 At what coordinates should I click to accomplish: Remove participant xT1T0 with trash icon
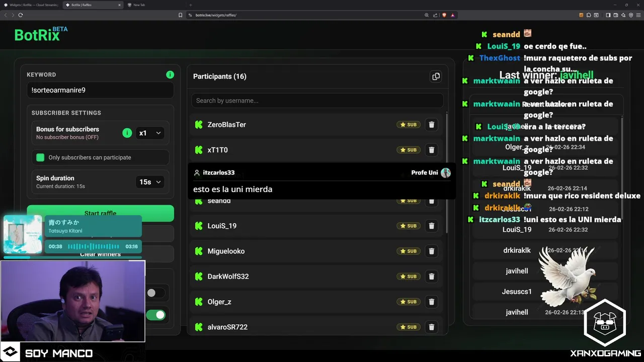(431, 150)
